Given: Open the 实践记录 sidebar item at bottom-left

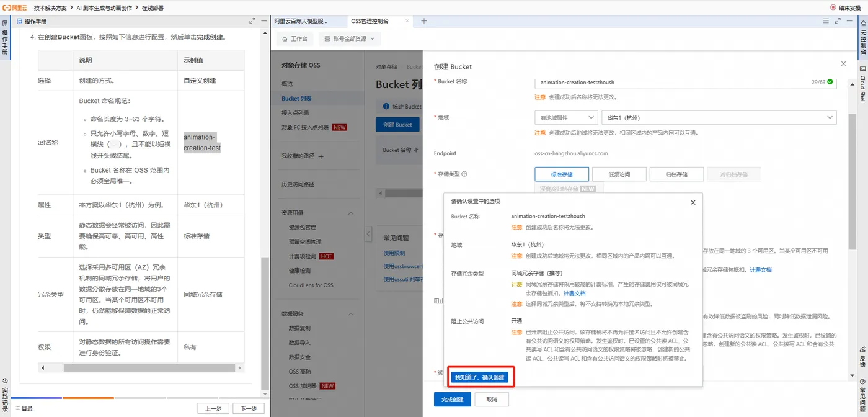Looking at the screenshot, I should pos(5,394).
